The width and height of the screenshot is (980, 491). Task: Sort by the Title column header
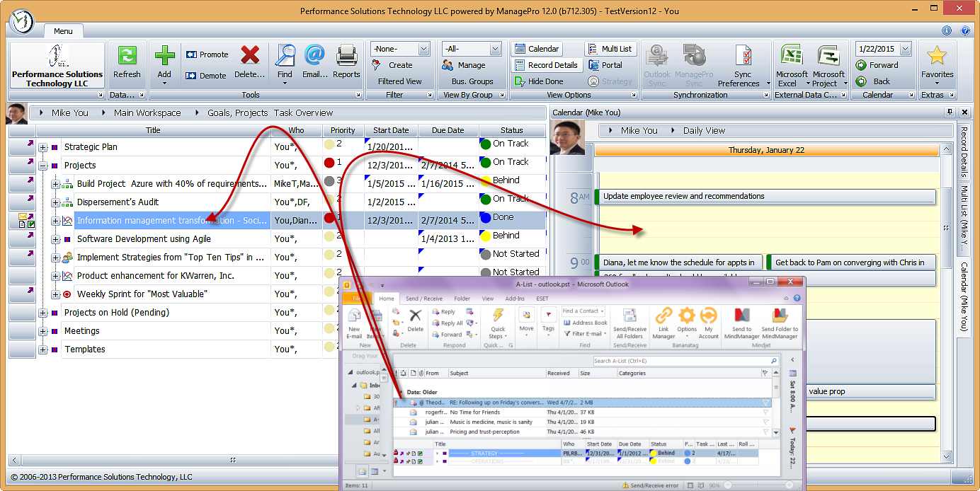(x=154, y=130)
